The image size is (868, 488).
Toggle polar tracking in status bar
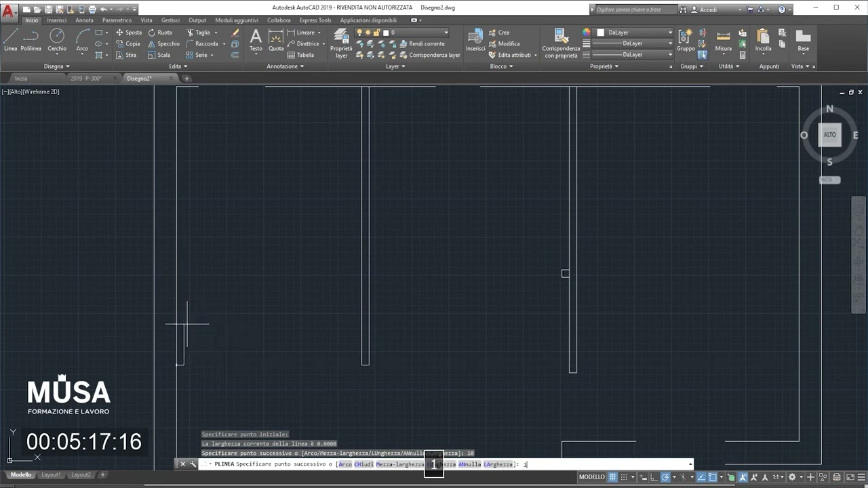(665, 477)
